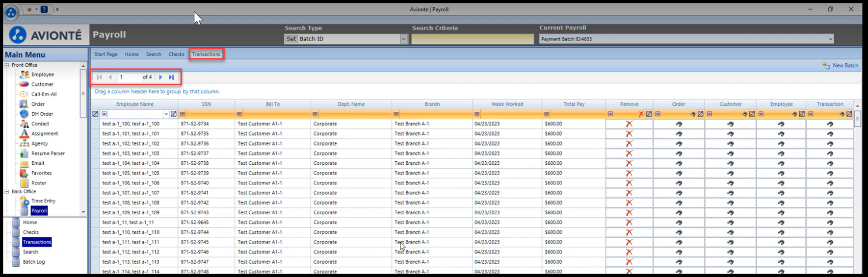The width and height of the screenshot is (868, 277).
Task: Clear the Remove column filter
Action: click(x=649, y=114)
